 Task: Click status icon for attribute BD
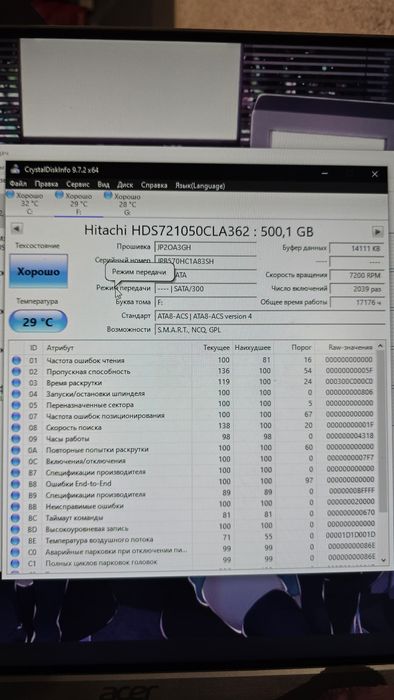click(x=16, y=529)
